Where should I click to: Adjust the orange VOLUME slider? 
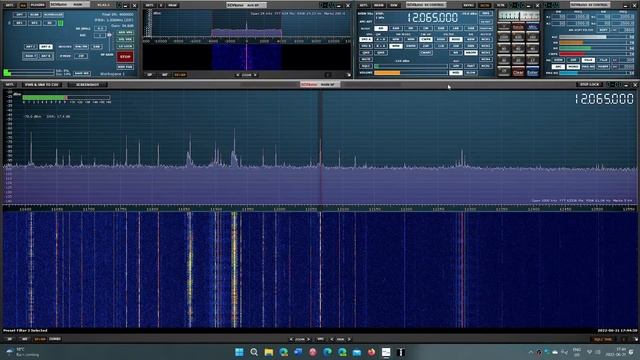(411, 73)
